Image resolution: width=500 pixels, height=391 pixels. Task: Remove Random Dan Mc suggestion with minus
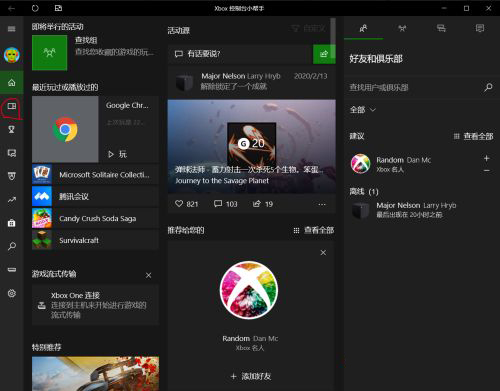point(487,171)
